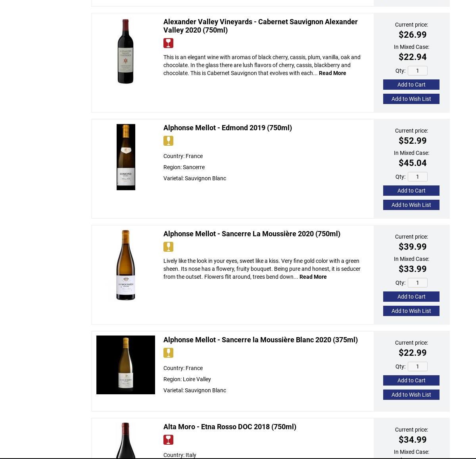
Task: Click red wine icon under Alta Moro Etna Rosso
Action: (x=168, y=440)
